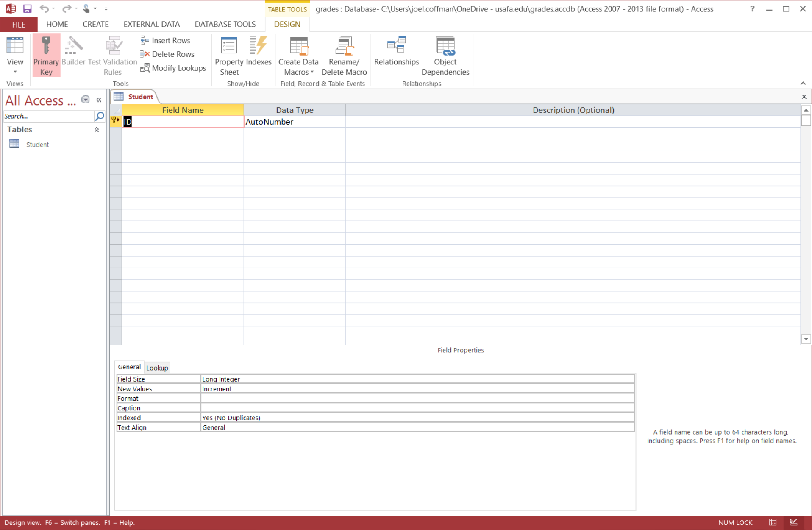The height and width of the screenshot is (530, 812).
Task: Collapse the navigation pane with the shutter button
Action: (99, 100)
